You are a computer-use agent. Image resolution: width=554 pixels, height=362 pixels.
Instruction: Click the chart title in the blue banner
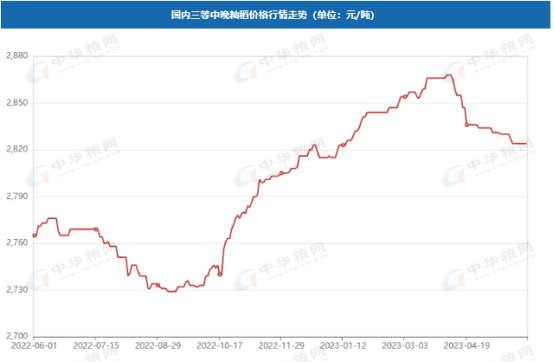pyautogui.click(x=272, y=15)
